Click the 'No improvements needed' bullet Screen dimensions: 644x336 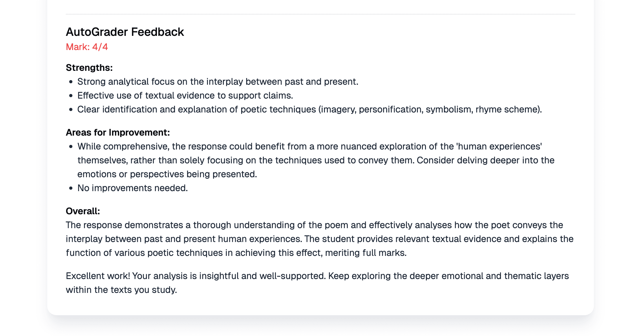click(133, 188)
